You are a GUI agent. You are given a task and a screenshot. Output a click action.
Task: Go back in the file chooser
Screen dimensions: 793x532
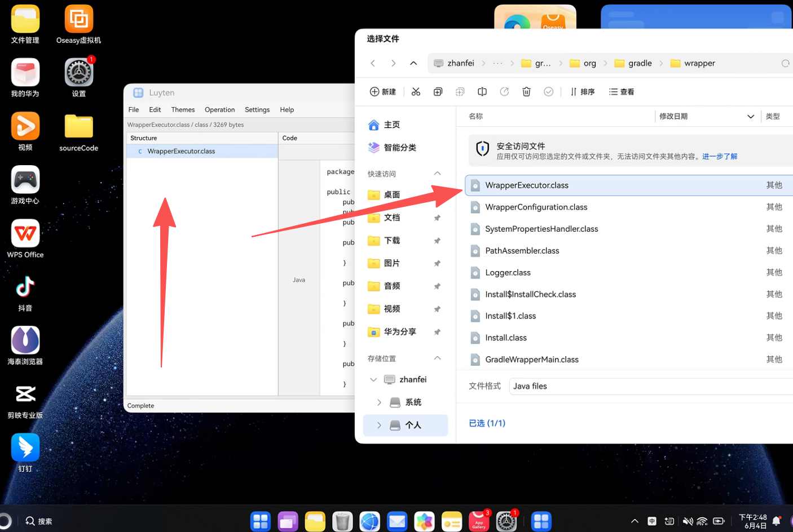(x=373, y=63)
